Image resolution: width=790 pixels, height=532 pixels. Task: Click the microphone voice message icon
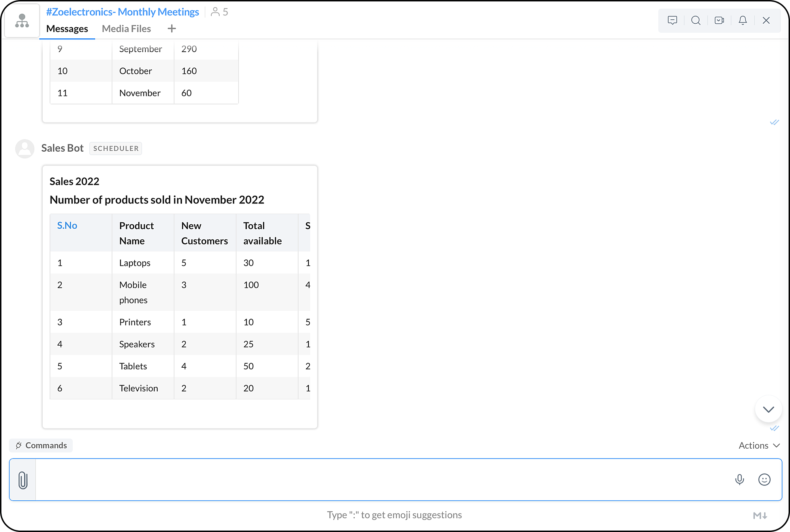coord(739,479)
